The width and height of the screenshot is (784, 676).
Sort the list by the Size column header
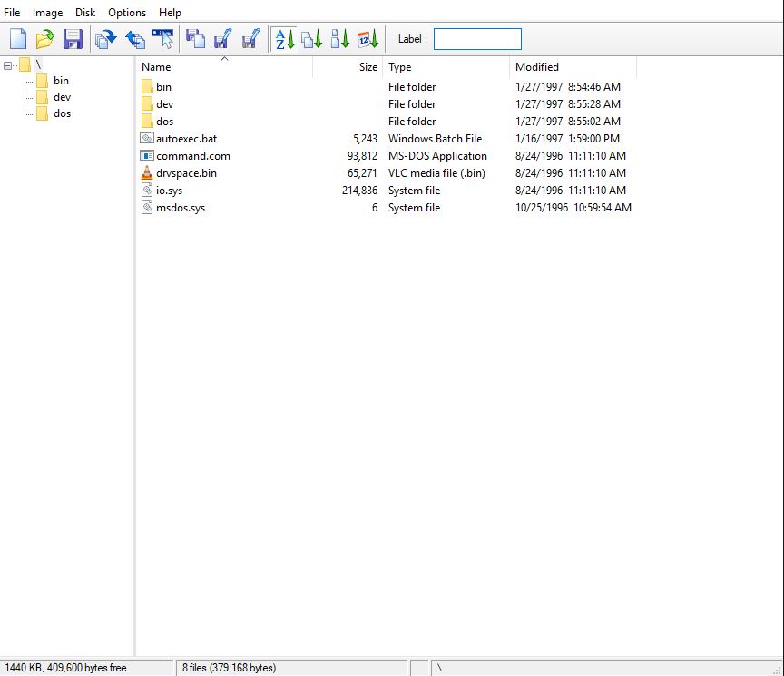(x=367, y=67)
